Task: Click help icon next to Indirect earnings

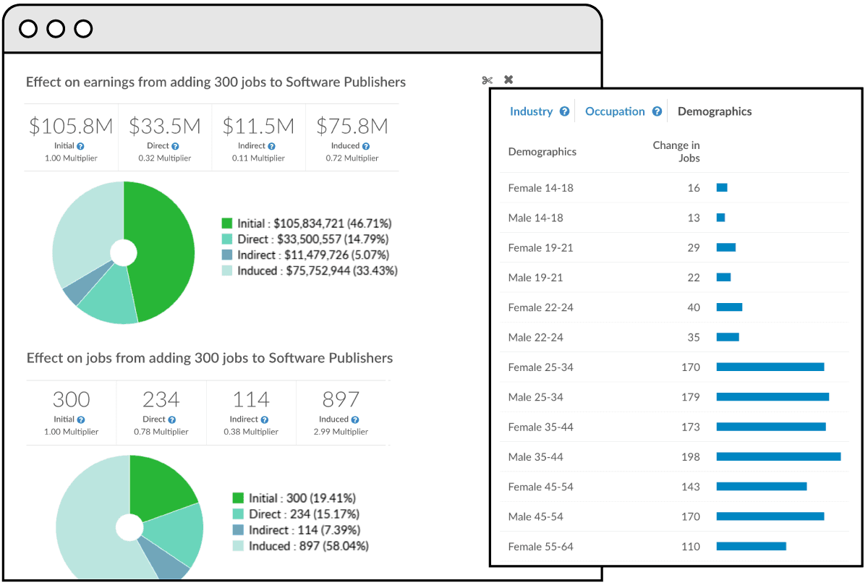Action: 271,146
